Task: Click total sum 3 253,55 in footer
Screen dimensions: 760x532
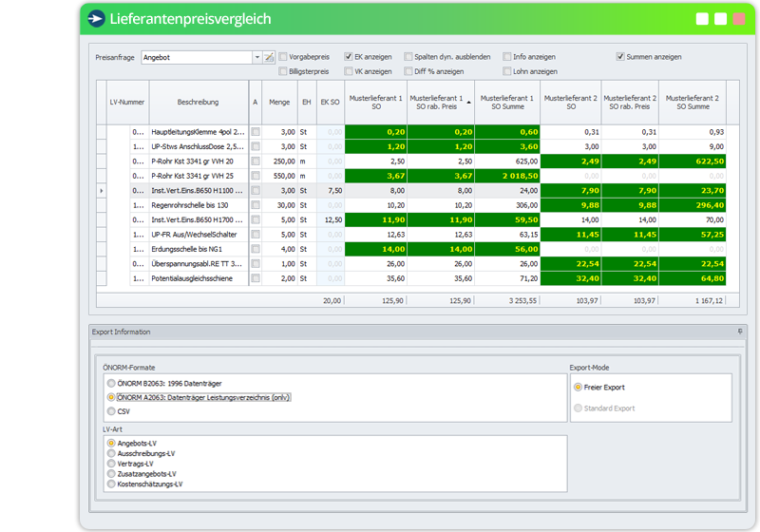Action: pos(522,300)
